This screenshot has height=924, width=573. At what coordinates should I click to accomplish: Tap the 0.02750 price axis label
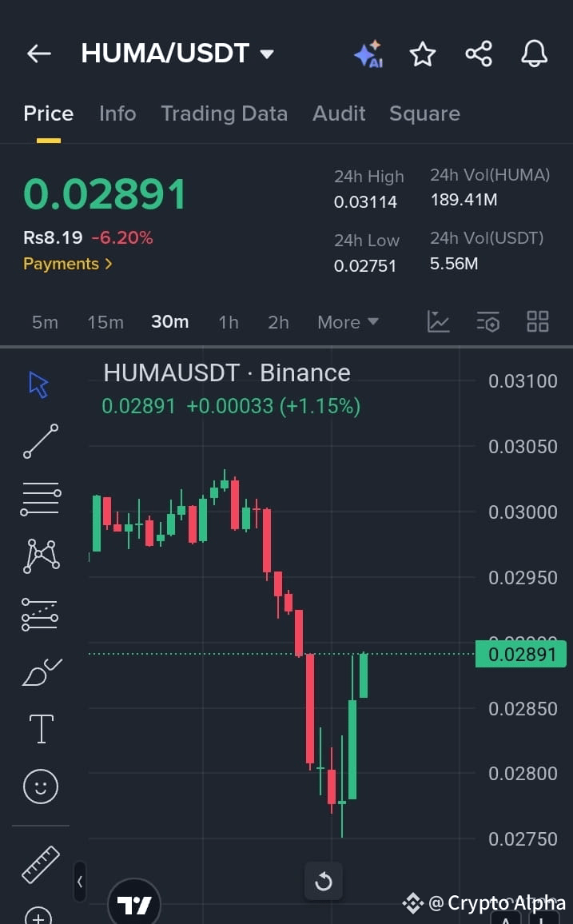tap(523, 838)
